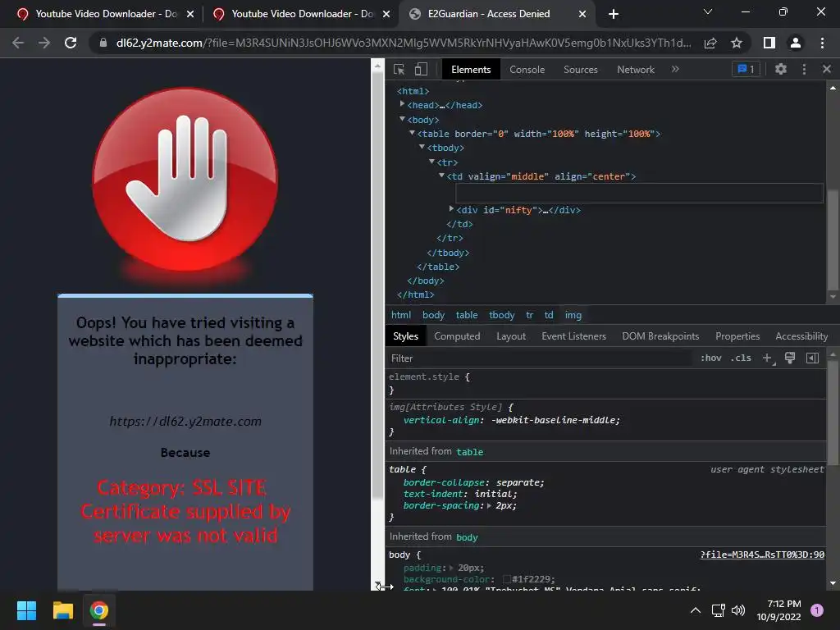
Task: Switch to Sources tab
Action: [x=580, y=70]
